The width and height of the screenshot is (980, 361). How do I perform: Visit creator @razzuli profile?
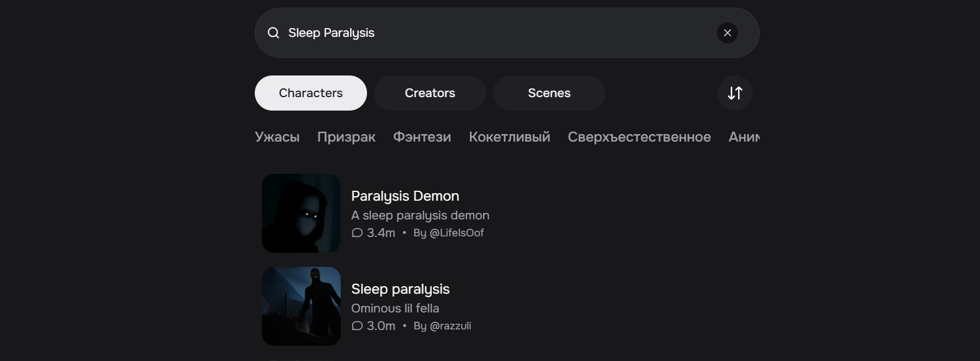click(450, 326)
